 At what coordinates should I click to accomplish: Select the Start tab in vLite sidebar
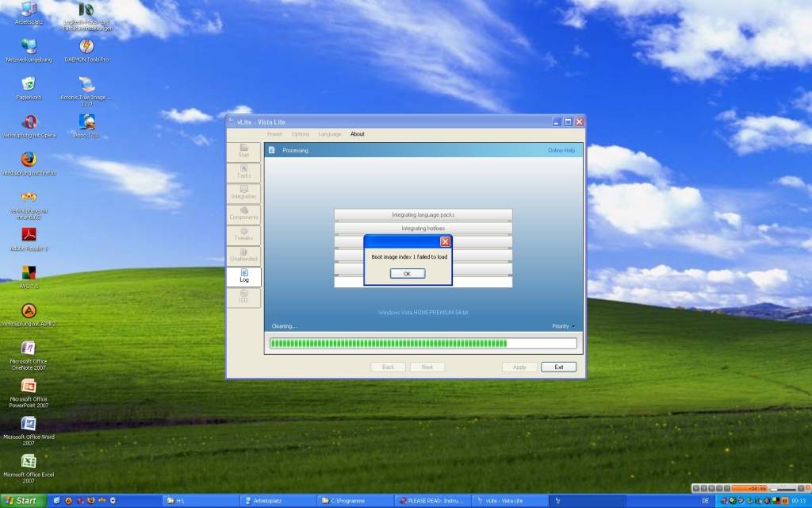point(244,151)
